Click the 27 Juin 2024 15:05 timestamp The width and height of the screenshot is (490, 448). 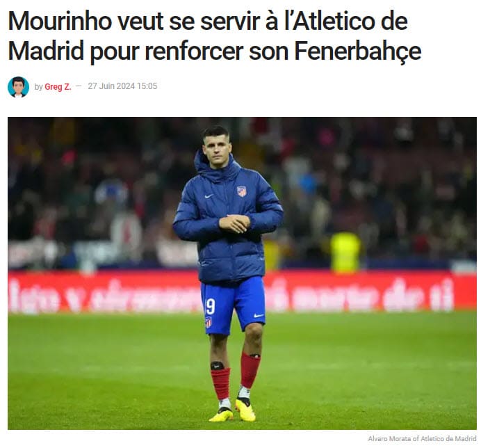pyautogui.click(x=122, y=86)
